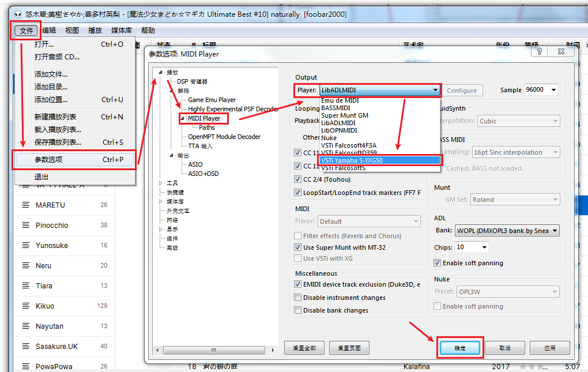
Task: Collapse the MIDI Player tree node
Action: (x=183, y=118)
